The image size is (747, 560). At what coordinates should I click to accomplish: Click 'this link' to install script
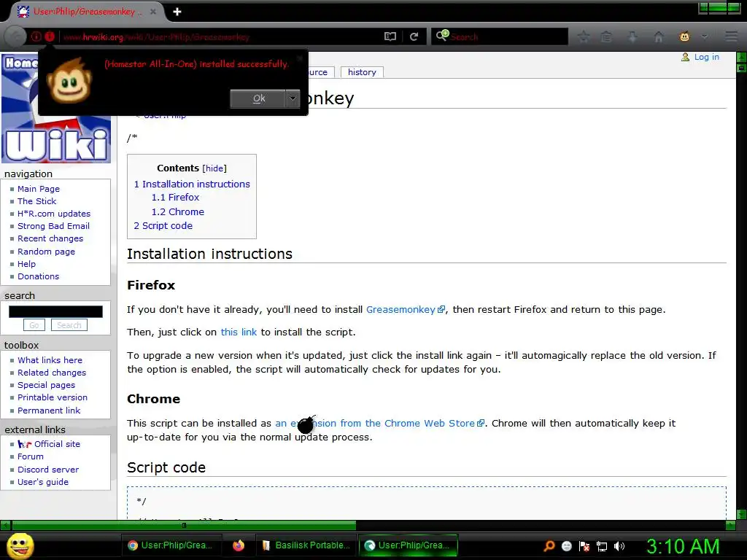pos(239,332)
